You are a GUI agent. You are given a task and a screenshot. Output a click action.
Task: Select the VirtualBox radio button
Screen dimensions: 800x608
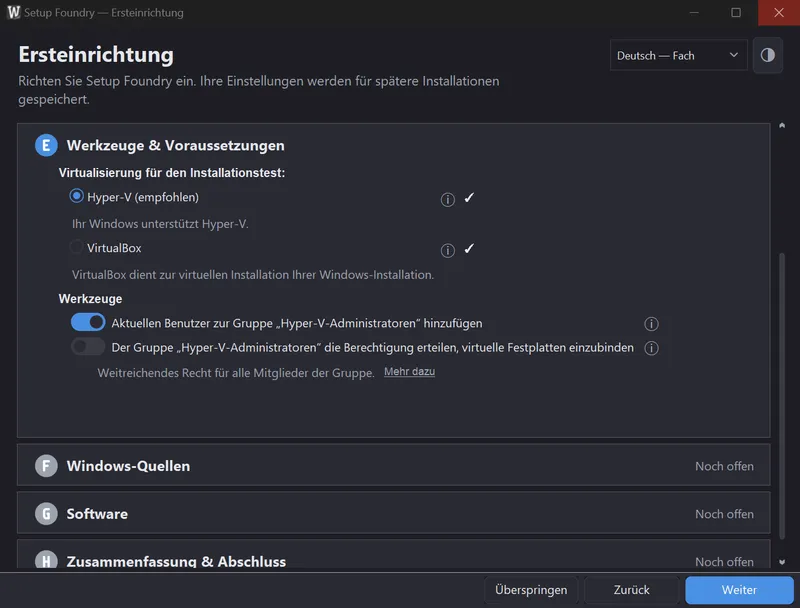[x=77, y=247]
